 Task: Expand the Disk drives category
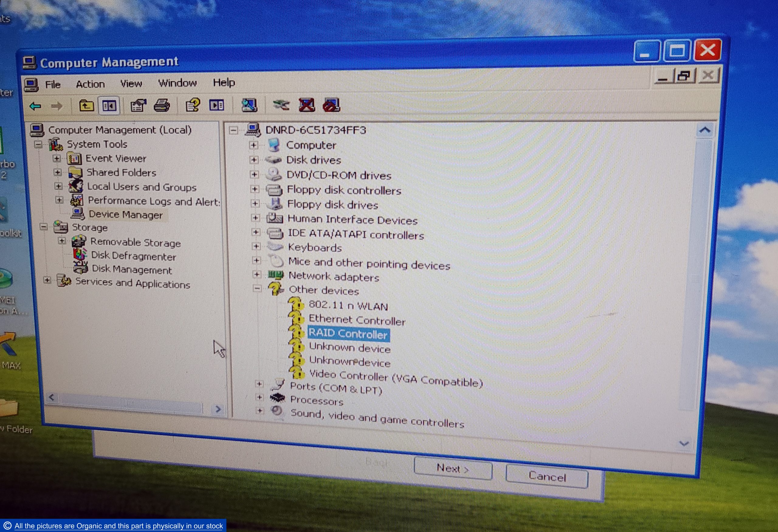click(254, 160)
